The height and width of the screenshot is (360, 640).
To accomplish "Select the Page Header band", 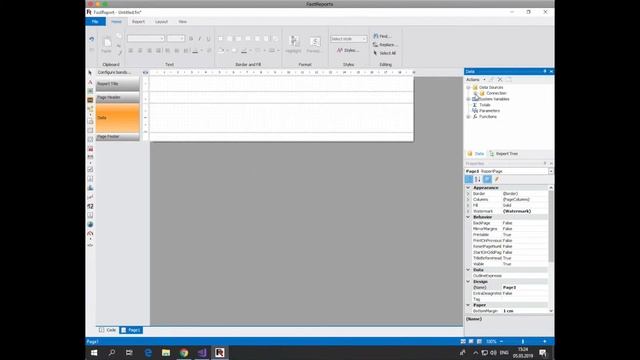I will (118, 97).
